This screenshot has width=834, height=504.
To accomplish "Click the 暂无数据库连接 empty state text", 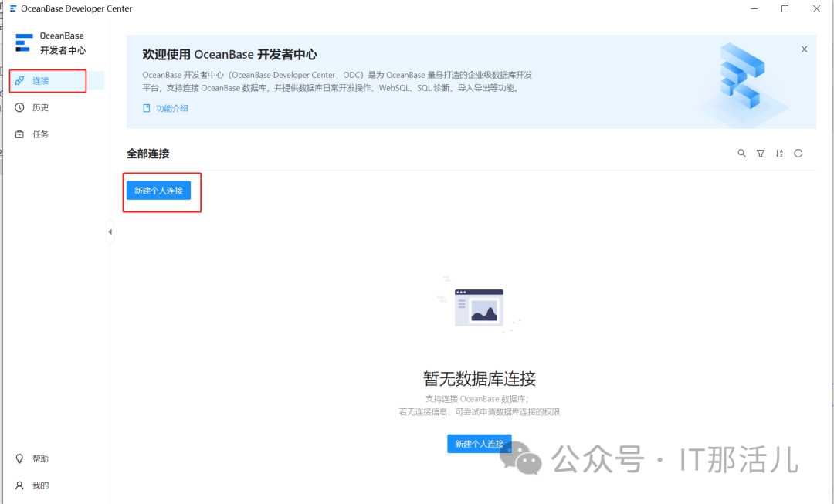I will tap(480, 378).
